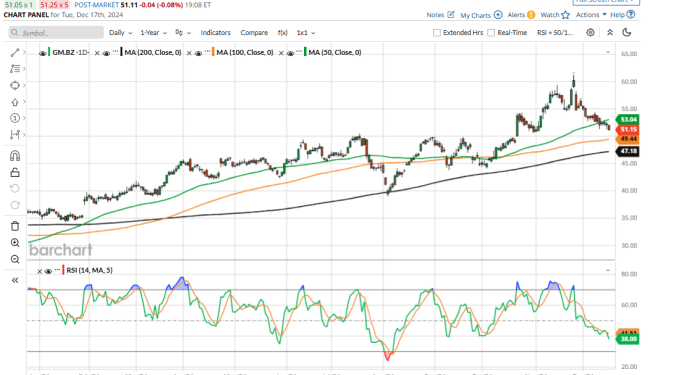
Task: Undo the last chart action
Action: point(15,188)
